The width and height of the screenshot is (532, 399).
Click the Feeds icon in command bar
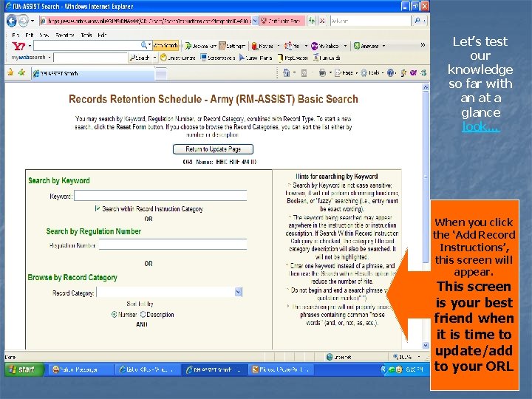[x=304, y=72]
